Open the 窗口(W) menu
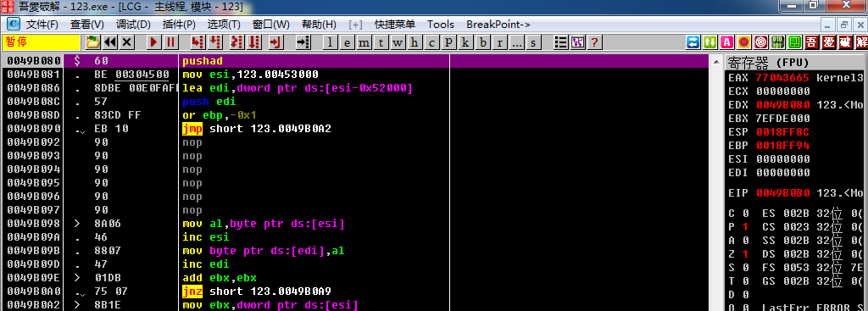Viewport: 868px width, 311px height. pyautogui.click(x=270, y=25)
